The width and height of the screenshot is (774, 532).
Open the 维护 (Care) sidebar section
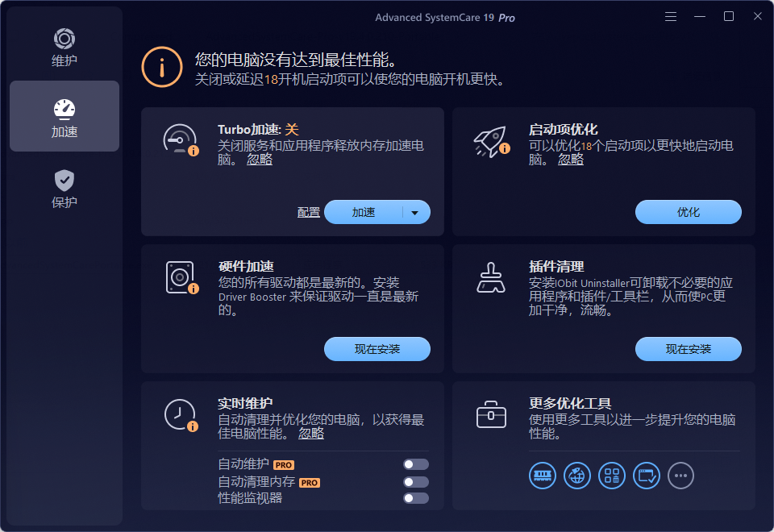click(x=64, y=48)
